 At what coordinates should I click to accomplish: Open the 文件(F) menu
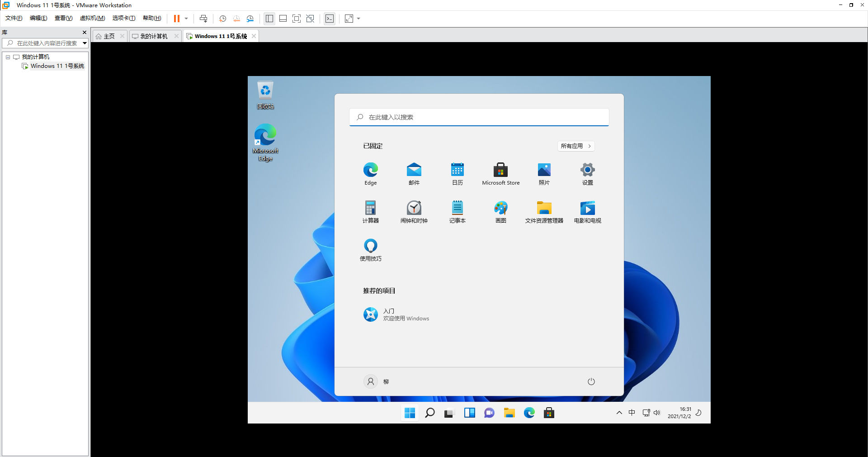14,18
